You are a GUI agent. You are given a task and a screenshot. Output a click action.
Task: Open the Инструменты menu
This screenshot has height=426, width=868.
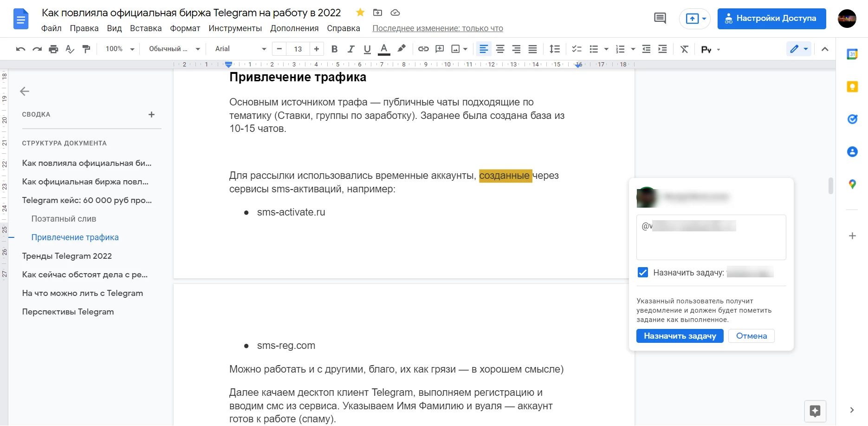click(x=235, y=28)
